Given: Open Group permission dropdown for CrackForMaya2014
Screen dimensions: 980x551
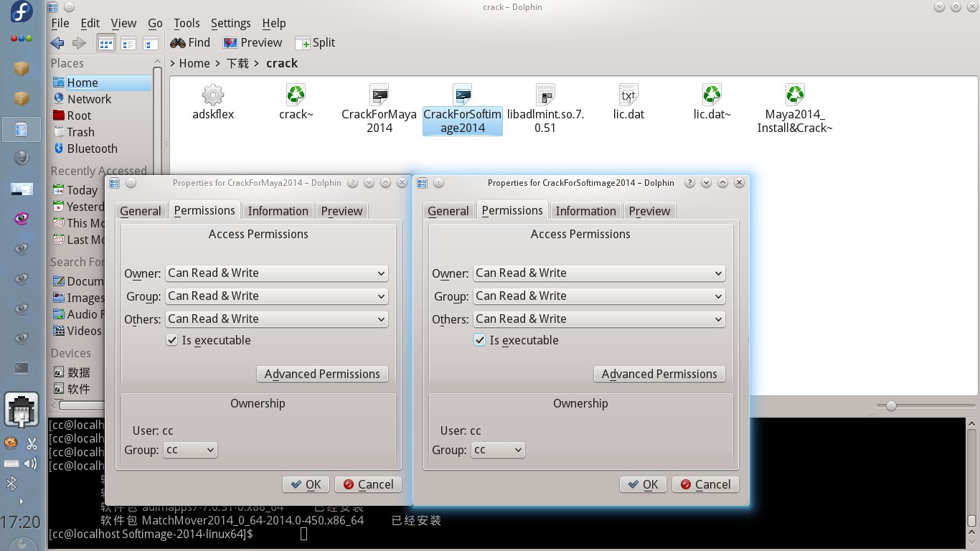Looking at the screenshot, I should (276, 296).
